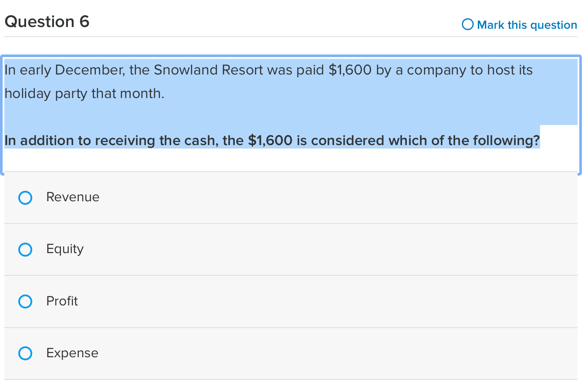588x386 pixels.
Task: Click the Expense text label
Action: click(x=72, y=353)
